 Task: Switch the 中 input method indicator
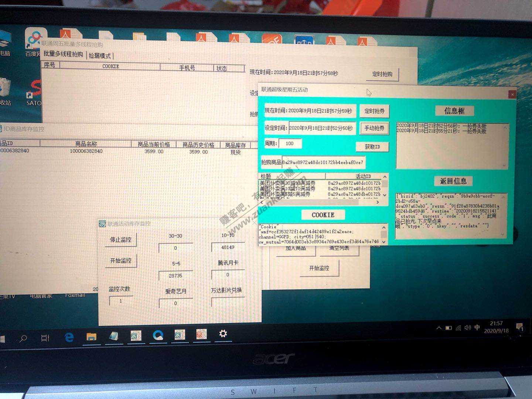click(x=477, y=327)
